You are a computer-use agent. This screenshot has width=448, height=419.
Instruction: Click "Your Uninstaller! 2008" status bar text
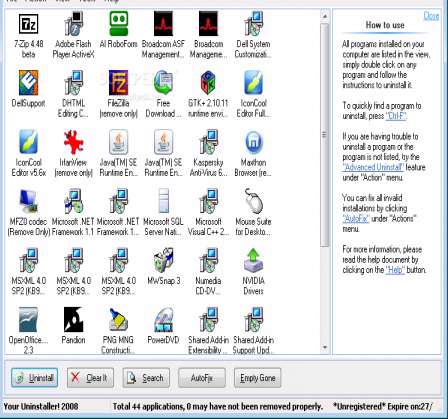pos(41,406)
